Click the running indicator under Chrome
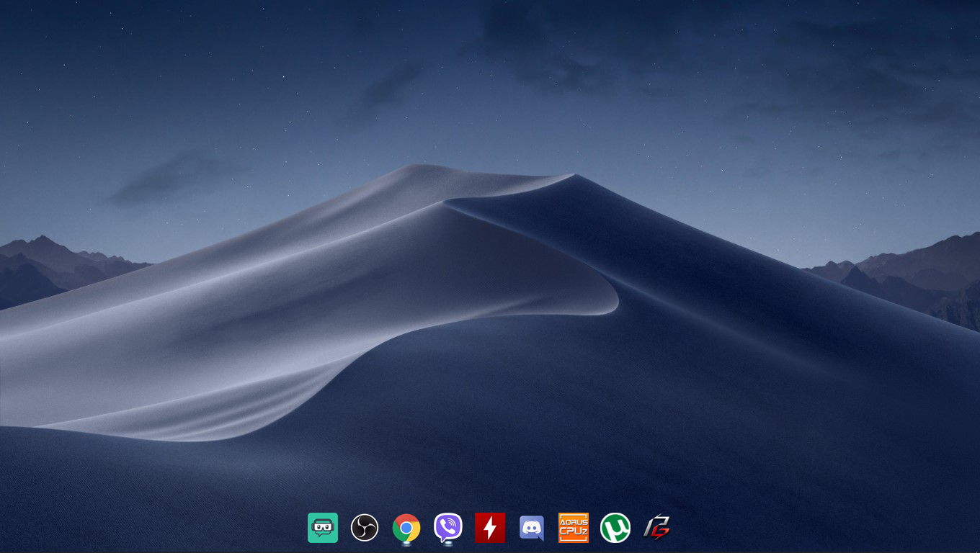Screen dimensions: 980x553 (x=406, y=544)
